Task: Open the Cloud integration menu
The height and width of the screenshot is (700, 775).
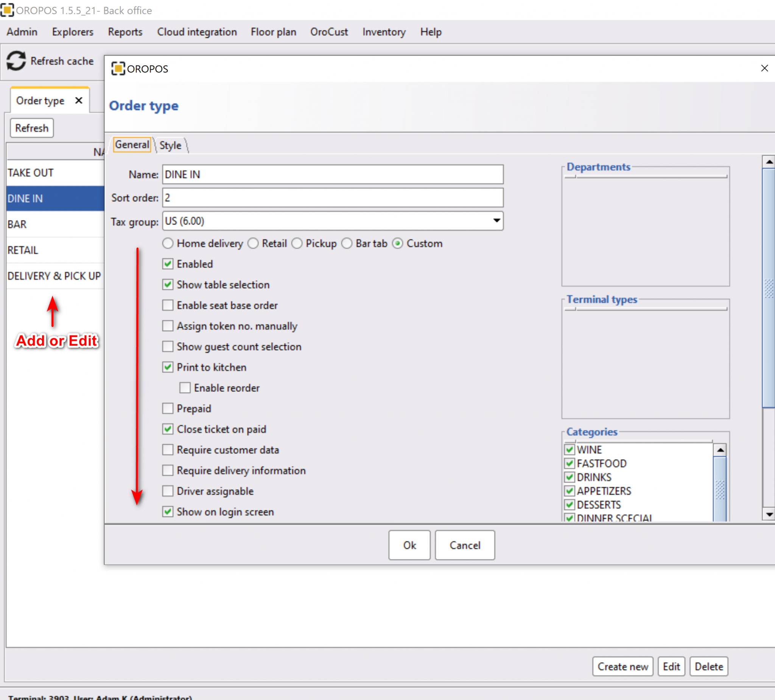Action: pyautogui.click(x=197, y=32)
